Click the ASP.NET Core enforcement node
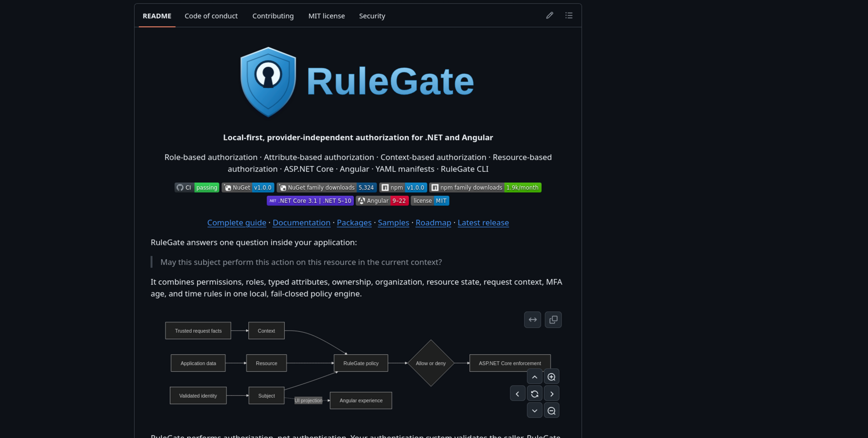This screenshot has height=438, width=868. pyautogui.click(x=510, y=363)
